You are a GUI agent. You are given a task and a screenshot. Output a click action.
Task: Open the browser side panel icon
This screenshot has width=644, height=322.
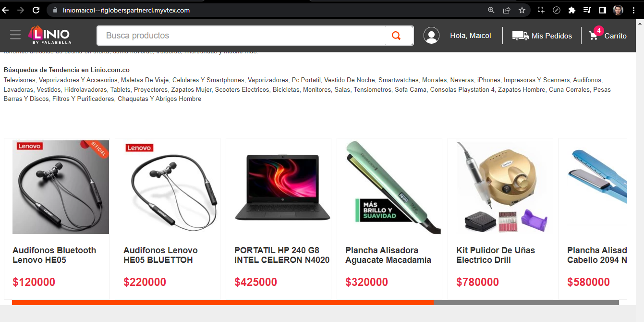(602, 10)
